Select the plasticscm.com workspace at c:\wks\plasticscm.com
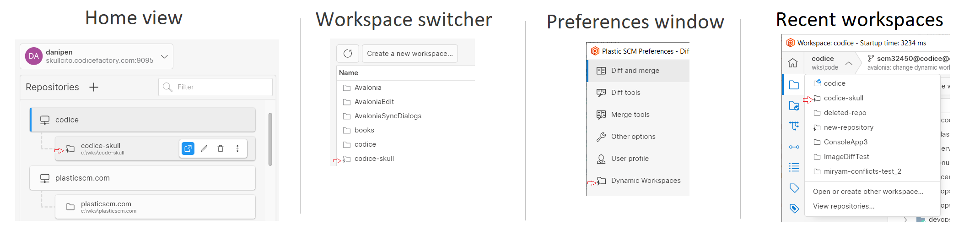 tap(155, 207)
